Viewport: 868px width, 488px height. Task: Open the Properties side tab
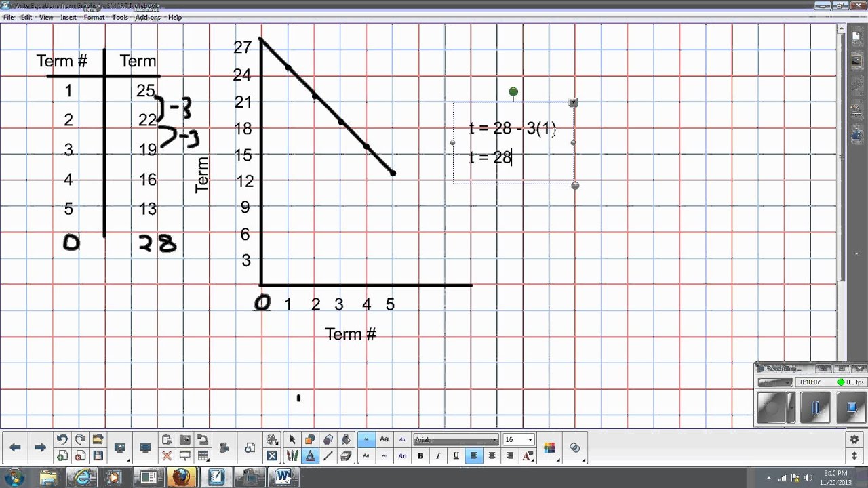(x=856, y=108)
